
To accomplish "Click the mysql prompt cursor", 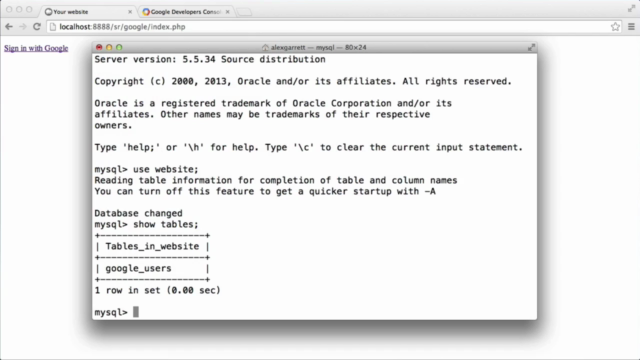I will point(136,312).
